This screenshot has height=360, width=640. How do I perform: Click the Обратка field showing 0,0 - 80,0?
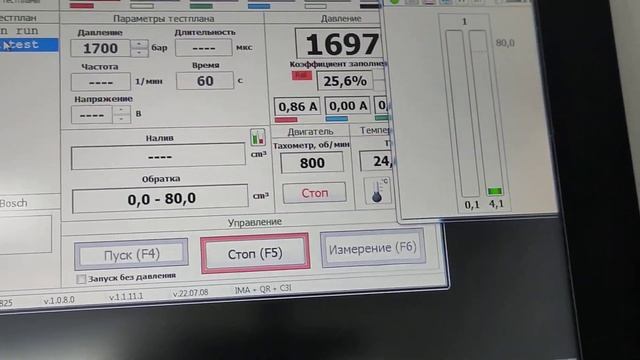[160, 199]
